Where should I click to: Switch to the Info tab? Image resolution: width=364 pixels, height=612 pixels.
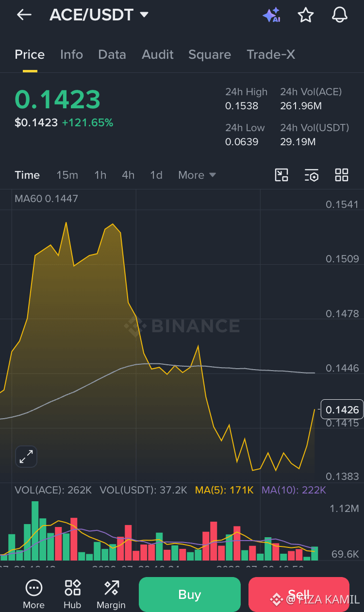click(x=71, y=54)
